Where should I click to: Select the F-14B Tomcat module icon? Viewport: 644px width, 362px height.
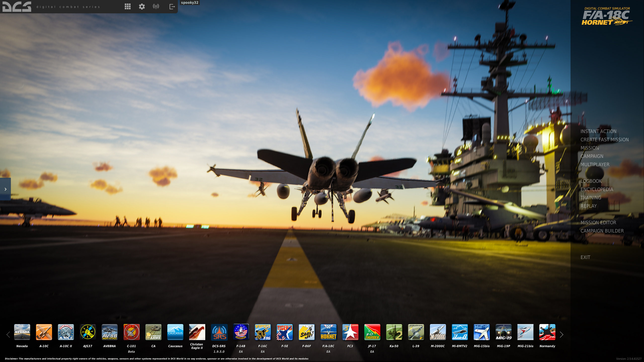coord(241,332)
